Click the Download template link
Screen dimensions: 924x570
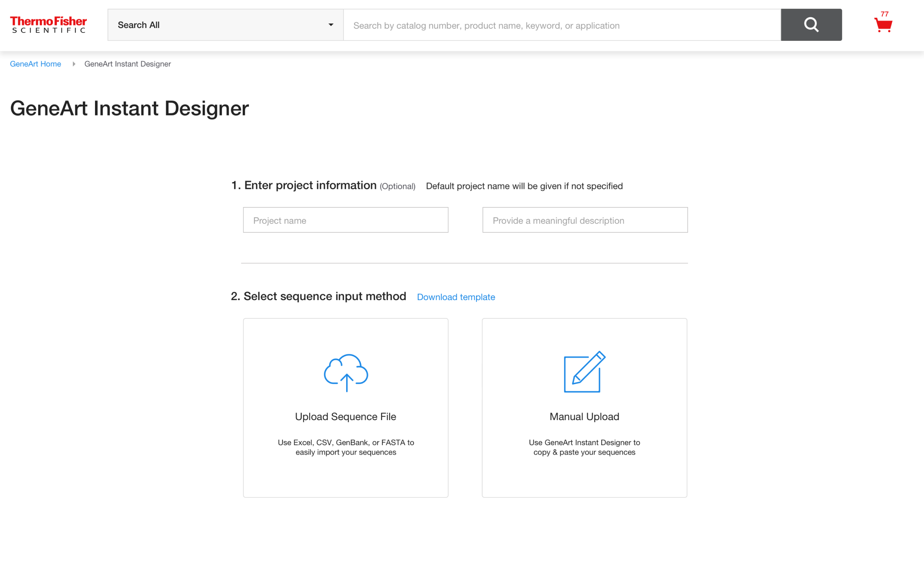pos(456,297)
